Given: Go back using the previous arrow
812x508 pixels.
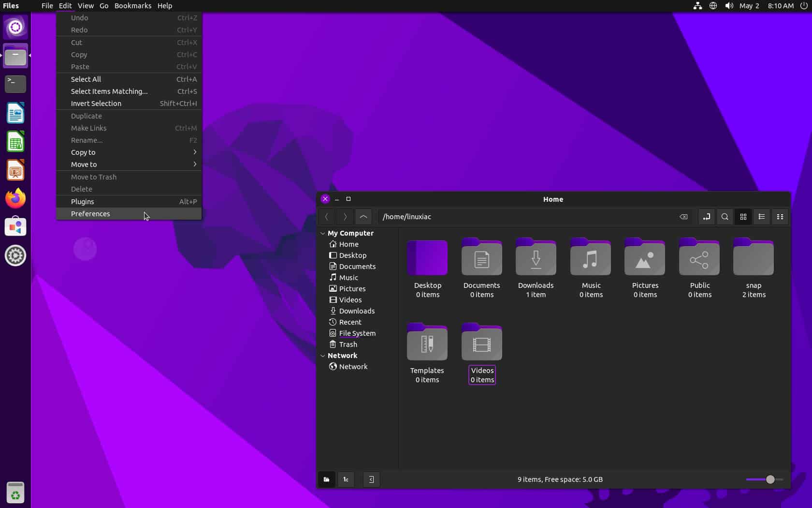Looking at the screenshot, I should pyautogui.click(x=327, y=217).
